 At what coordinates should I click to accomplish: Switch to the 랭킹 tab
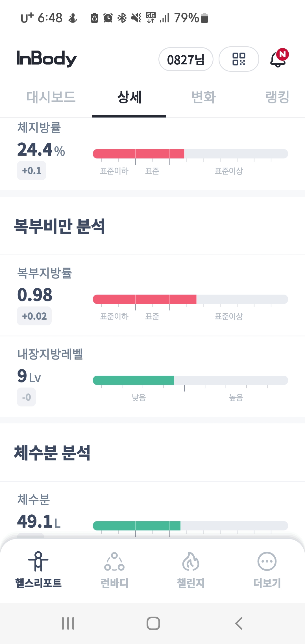(x=277, y=97)
